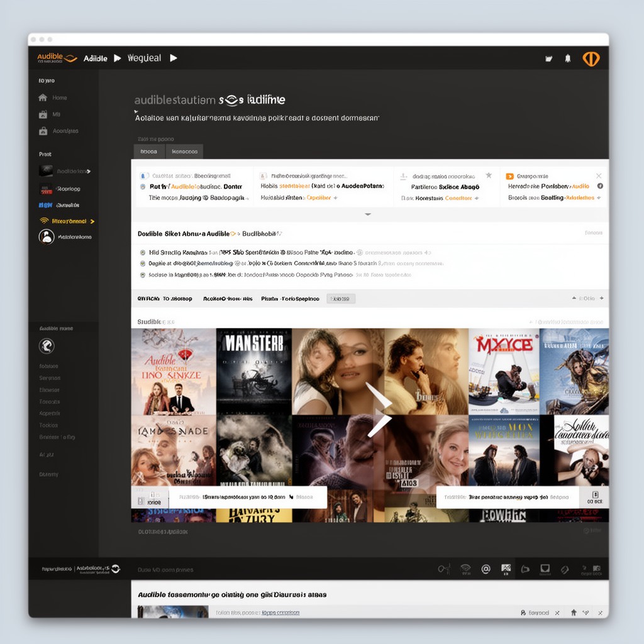This screenshot has width=644, height=644.
Task: Click the round logo icon in the footer
Action: coord(116,569)
